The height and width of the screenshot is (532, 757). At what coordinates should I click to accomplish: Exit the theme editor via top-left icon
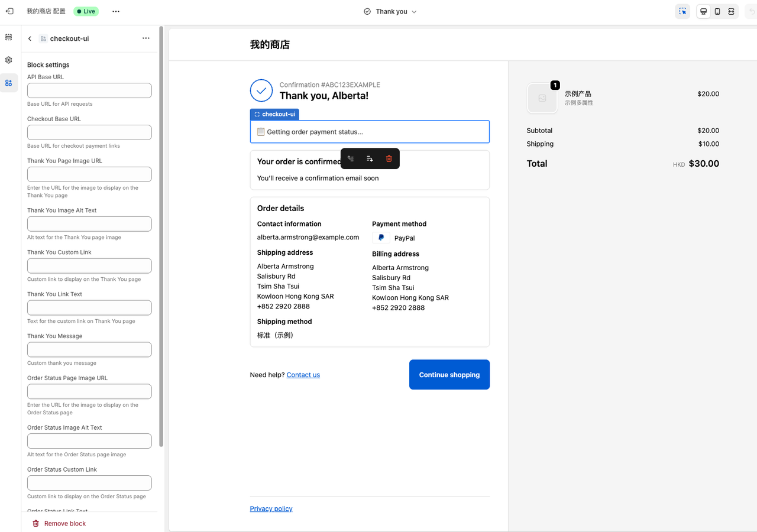click(8, 11)
